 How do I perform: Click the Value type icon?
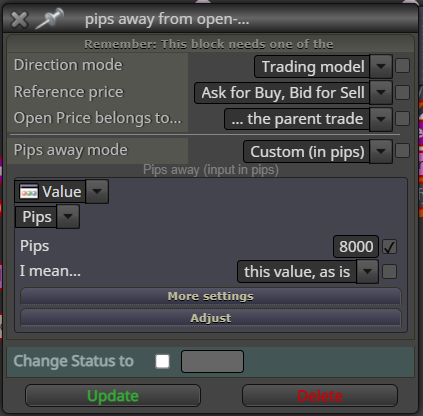29,192
